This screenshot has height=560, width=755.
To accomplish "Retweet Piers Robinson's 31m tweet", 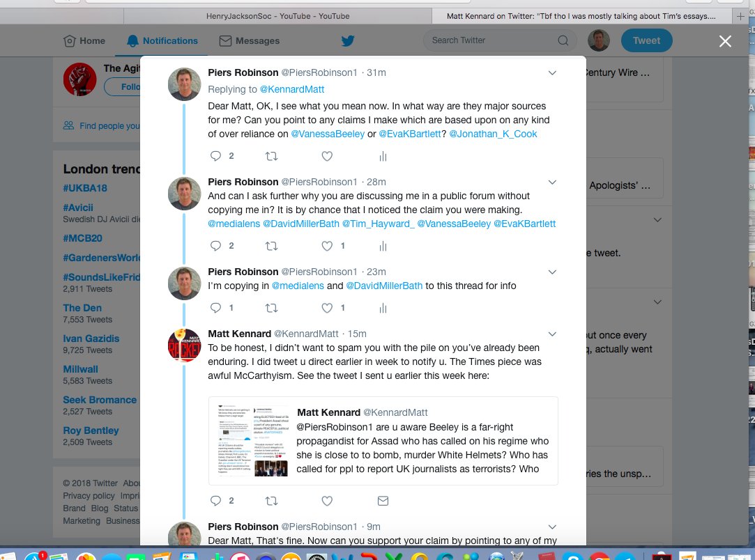I will point(272,156).
